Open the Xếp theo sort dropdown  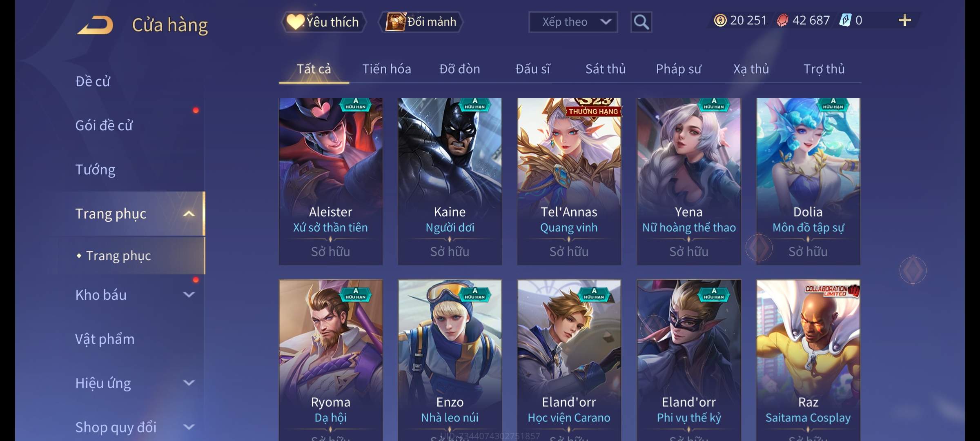[573, 22]
